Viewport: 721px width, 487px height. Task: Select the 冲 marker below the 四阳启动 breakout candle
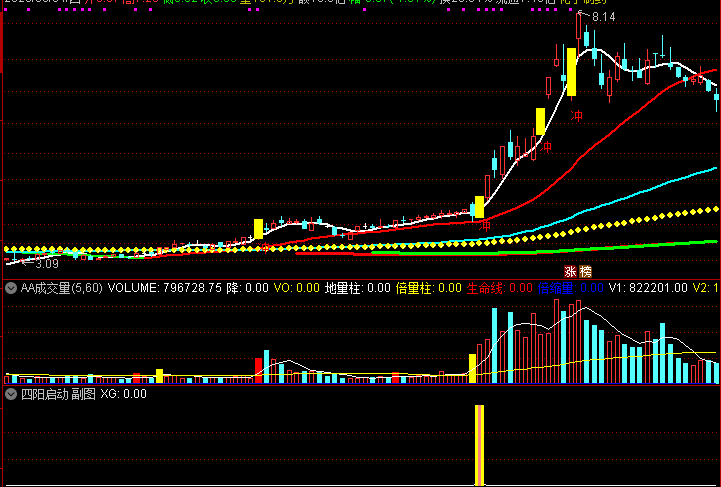point(485,225)
